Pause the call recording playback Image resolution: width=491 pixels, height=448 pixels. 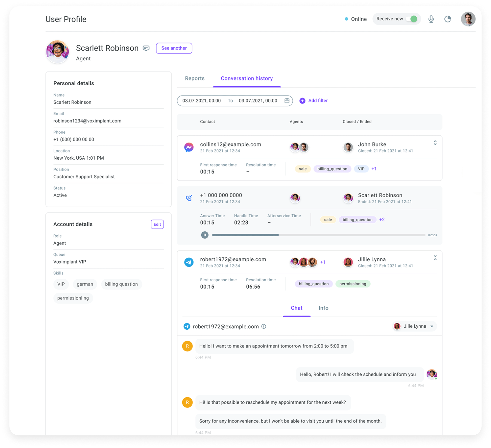205,235
